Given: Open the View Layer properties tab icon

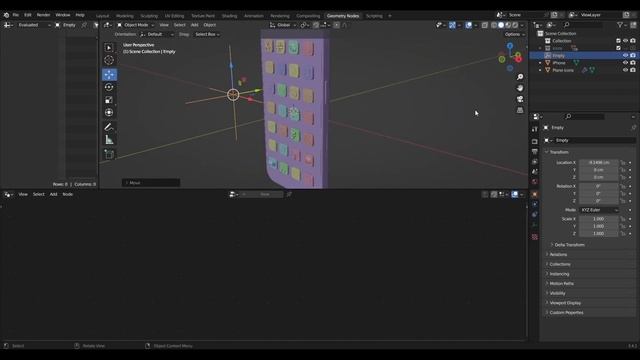Looking at the screenshot, I should (535, 162).
